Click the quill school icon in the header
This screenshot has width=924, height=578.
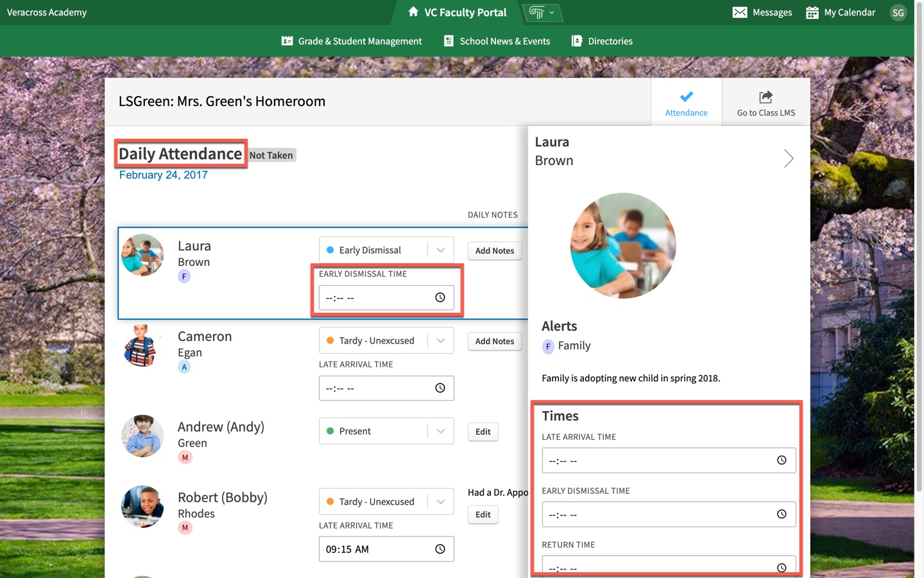coord(536,12)
